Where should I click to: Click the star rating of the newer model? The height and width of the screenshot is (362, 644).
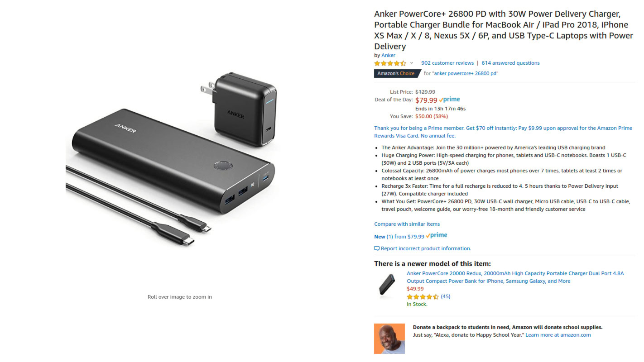[423, 297]
